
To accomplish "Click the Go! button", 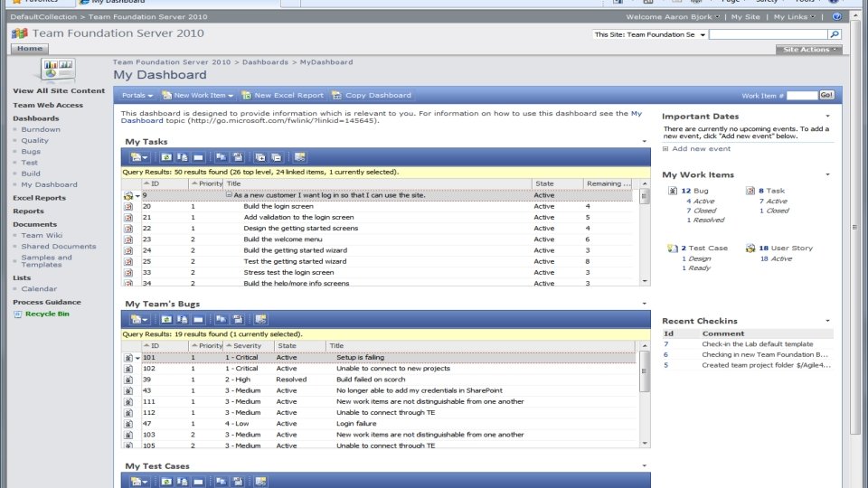I will (x=826, y=95).
